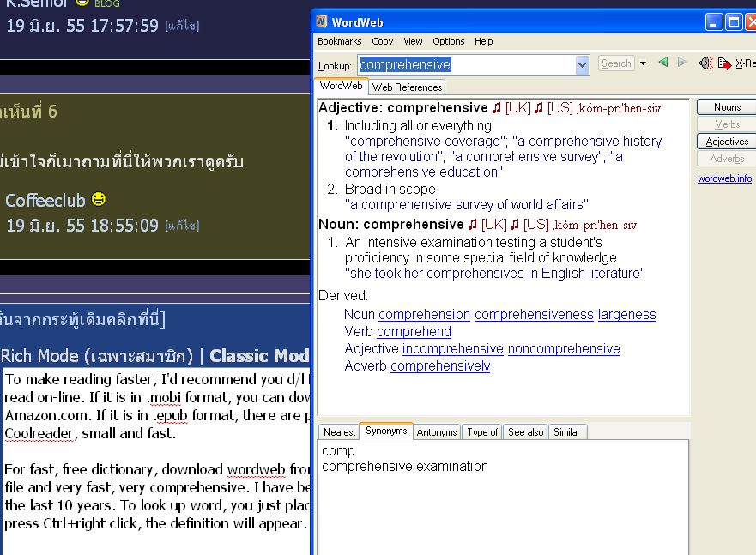
Task: Click the edit link beside 18:55:09 timestamp
Action: (x=182, y=226)
